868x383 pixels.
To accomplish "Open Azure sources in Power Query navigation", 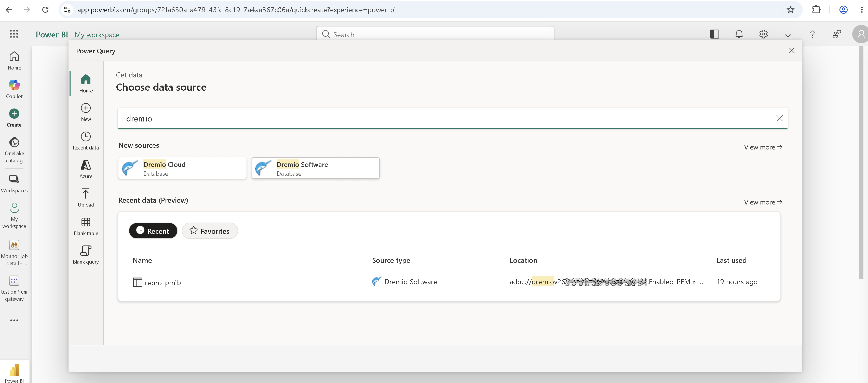I will point(86,169).
